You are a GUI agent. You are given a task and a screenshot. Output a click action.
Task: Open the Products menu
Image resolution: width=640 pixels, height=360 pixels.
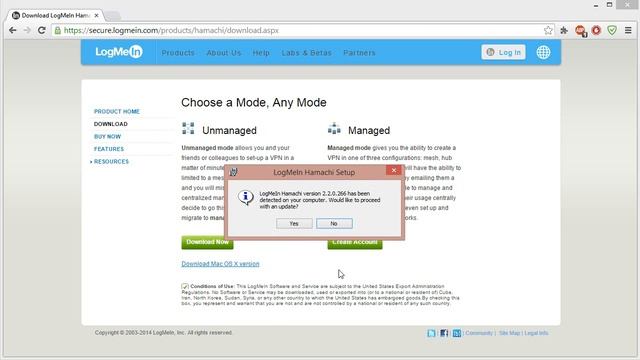(x=178, y=53)
